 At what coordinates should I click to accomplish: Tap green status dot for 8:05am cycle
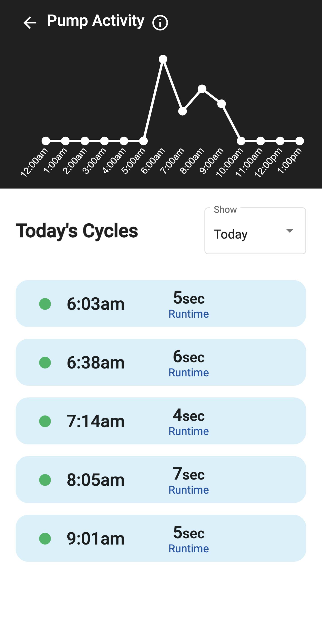45,480
